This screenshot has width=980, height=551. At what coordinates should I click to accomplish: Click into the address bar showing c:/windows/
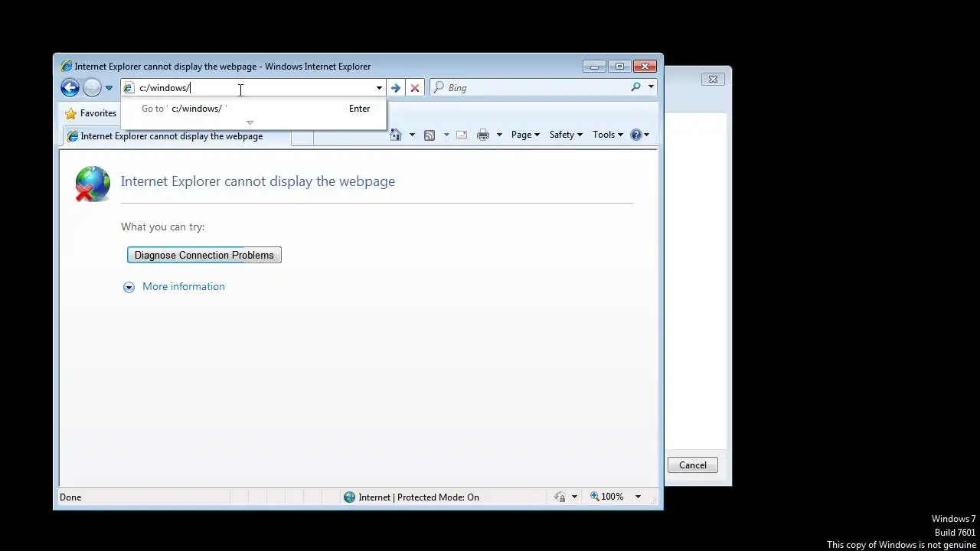tap(253, 88)
